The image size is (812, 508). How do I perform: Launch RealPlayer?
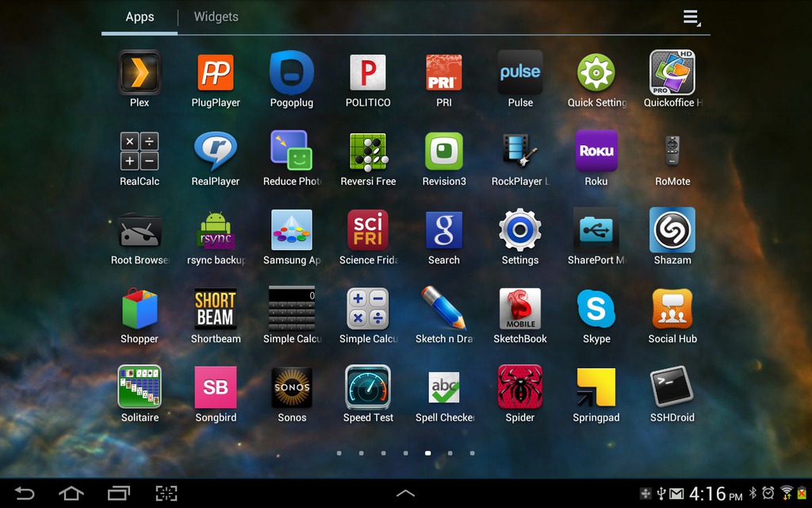coord(216,151)
